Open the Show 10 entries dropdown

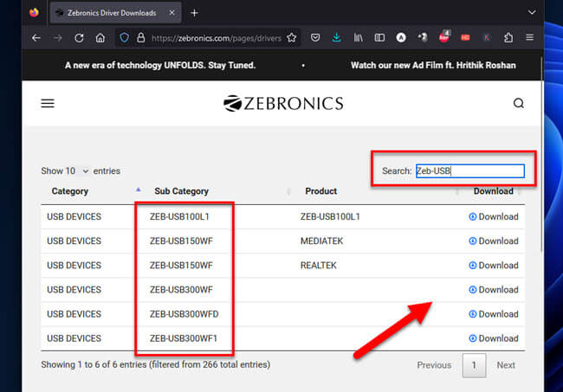[x=77, y=171]
